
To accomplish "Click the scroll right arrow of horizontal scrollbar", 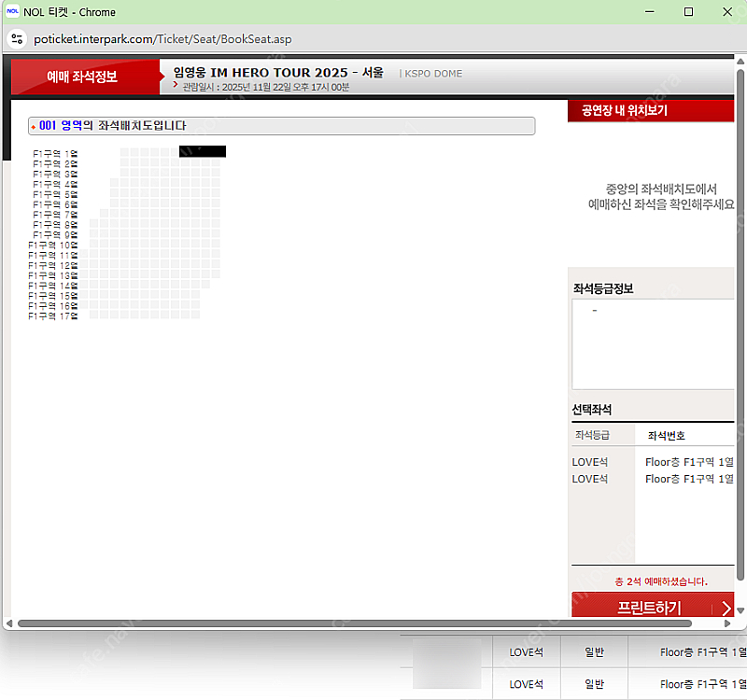I will [727, 623].
